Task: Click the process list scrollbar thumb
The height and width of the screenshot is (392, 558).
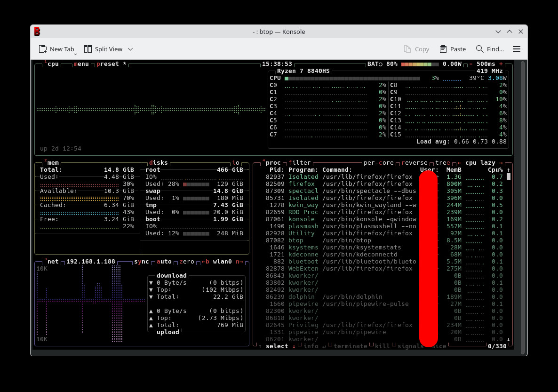Action: (509, 177)
